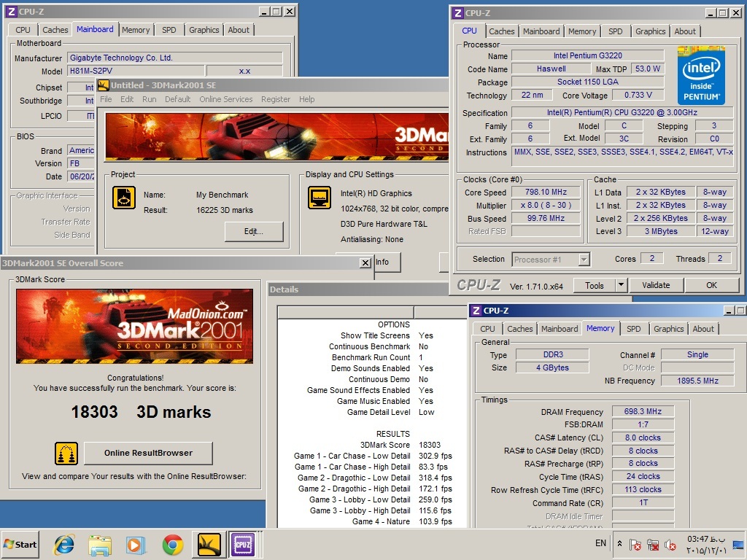Switch to SPD tab in Mainboard CPU-Z window

(x=169, y=29)
